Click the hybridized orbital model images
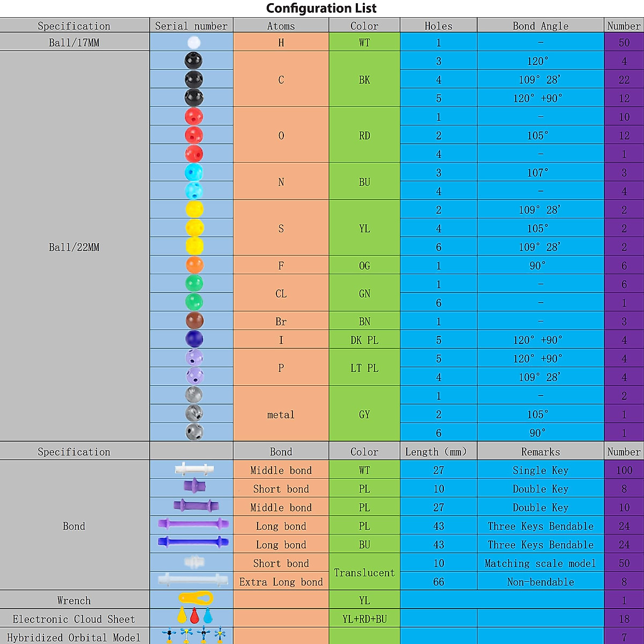This screenshot has width=644, height=644. tap(193, 636)
